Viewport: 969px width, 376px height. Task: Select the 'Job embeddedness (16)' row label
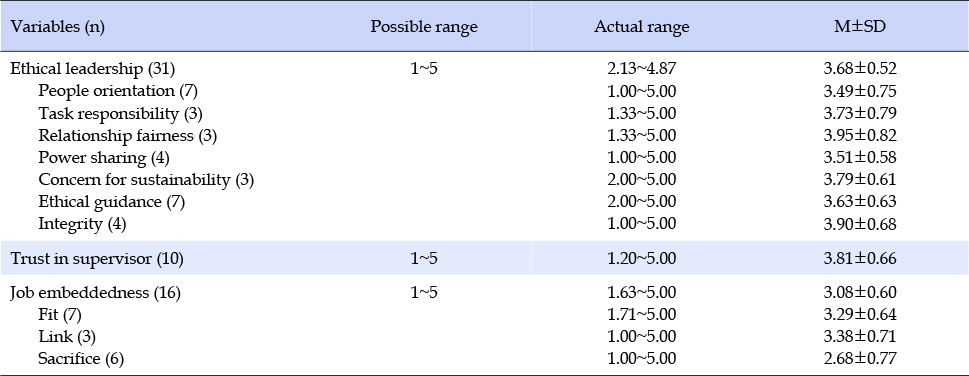click(x=95, y=293)
